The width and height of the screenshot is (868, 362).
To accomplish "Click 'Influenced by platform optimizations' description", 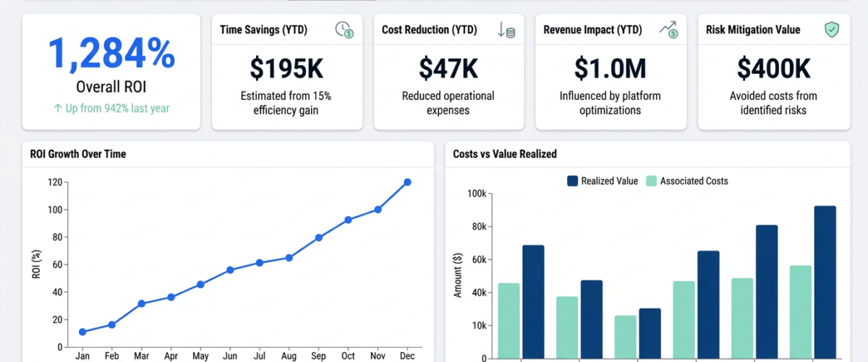I will (x=610, y=103).
